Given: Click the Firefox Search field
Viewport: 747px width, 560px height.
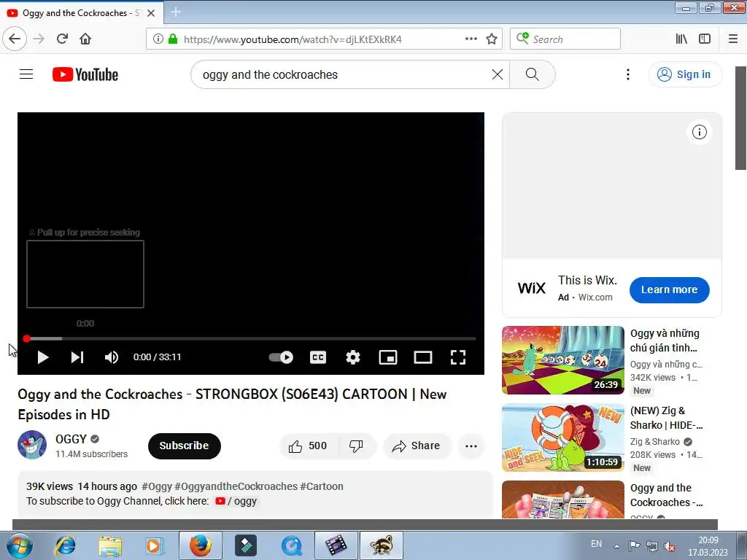Looking at the screenshot, I should (x=565, y=39).
